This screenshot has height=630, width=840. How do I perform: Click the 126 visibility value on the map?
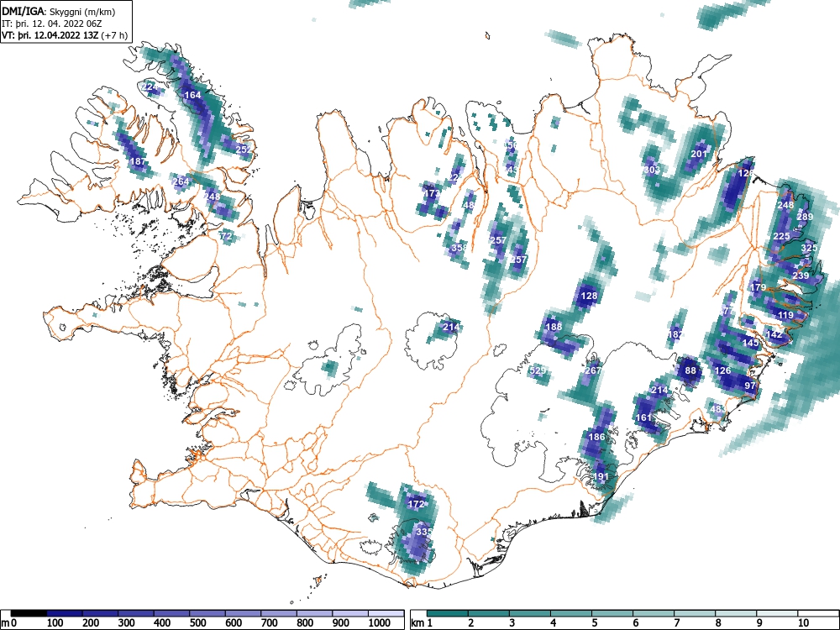722,370
